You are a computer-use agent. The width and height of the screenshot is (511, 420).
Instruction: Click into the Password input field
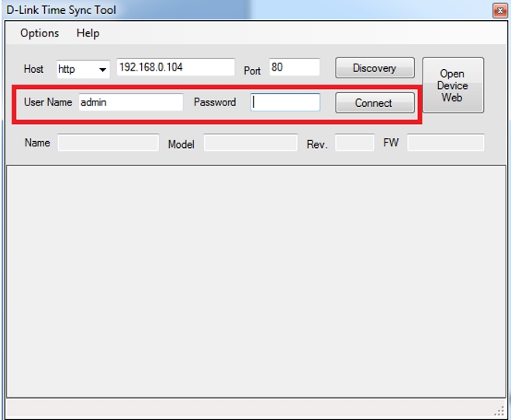coord(285,102)
